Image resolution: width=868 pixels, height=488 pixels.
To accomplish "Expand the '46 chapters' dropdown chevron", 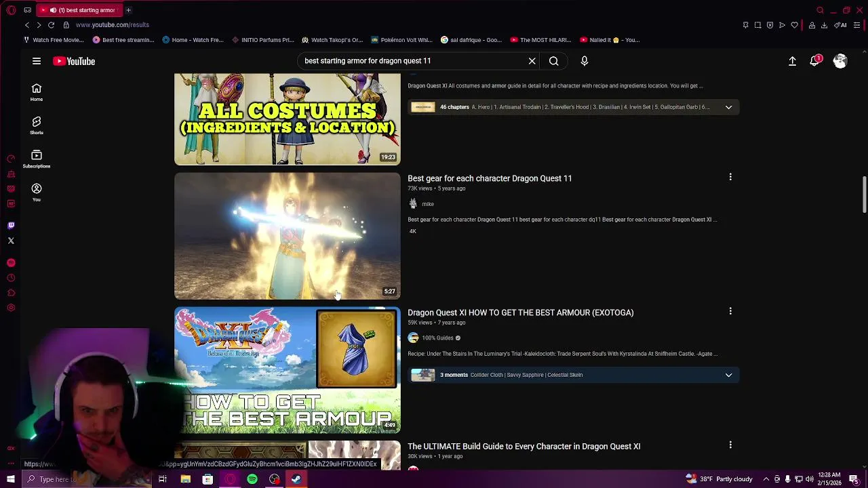I will tap(728, 107).
